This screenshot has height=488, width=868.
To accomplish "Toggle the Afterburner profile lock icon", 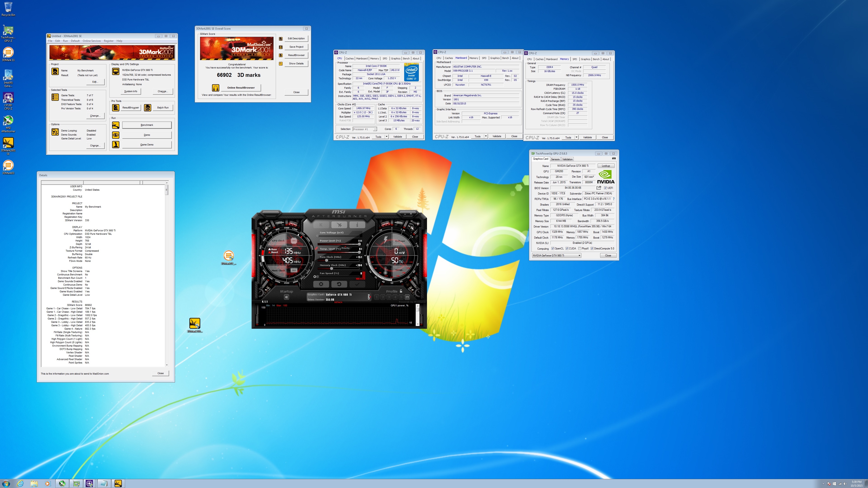I will point(401,291).
